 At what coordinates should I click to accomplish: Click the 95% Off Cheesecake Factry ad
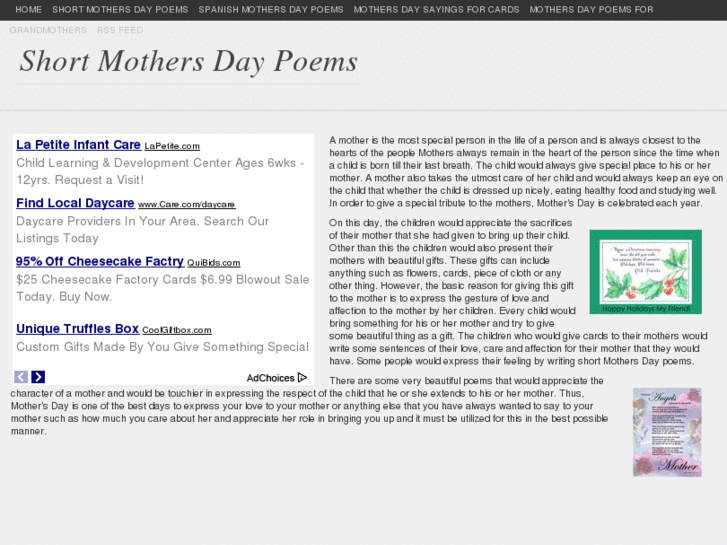[x=99, y=261]
